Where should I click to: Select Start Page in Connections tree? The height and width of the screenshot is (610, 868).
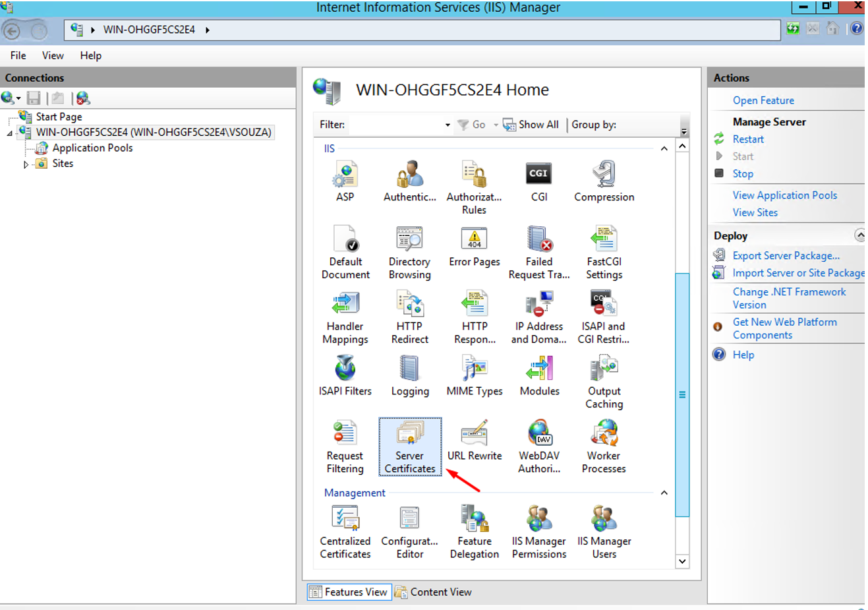[59, 117]
